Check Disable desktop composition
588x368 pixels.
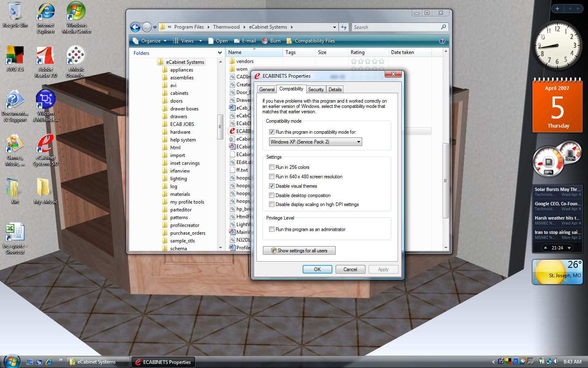coord(272,195)
